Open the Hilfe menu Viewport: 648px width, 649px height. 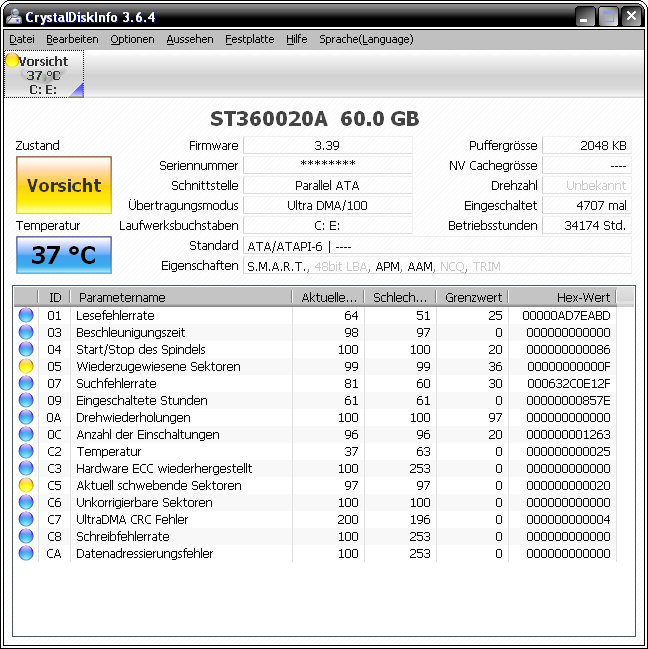click(x=297, y=39)
